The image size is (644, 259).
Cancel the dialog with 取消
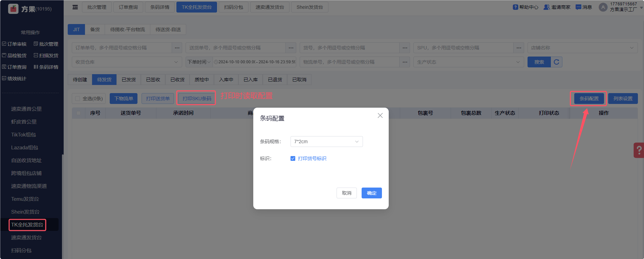pyautogui.click(x=347, y=193)
